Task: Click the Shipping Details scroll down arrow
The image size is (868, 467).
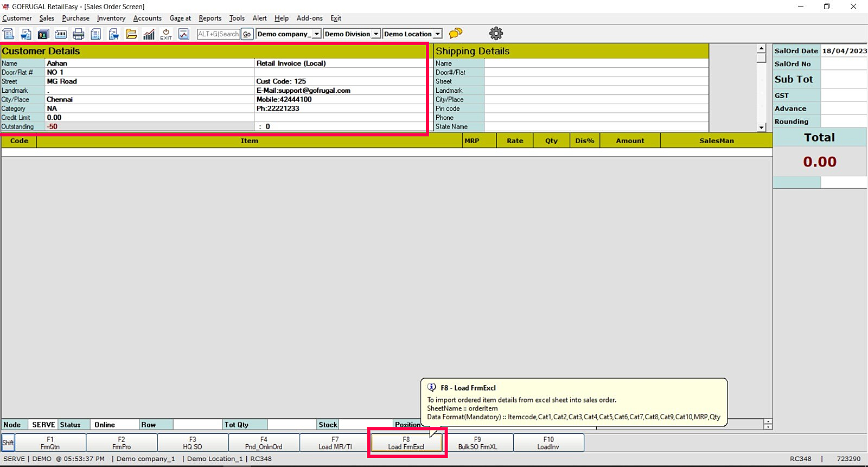Action: pos(761,127)
